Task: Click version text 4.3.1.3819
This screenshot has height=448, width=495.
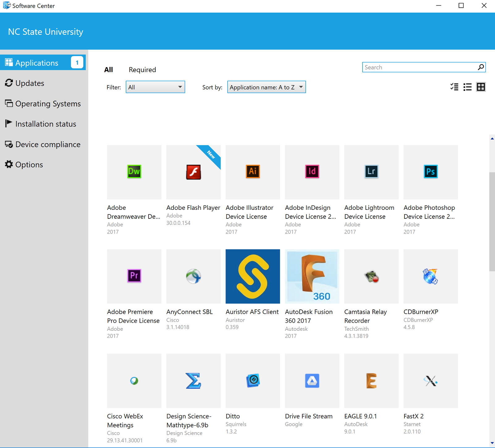Action: tap(356, 336)
